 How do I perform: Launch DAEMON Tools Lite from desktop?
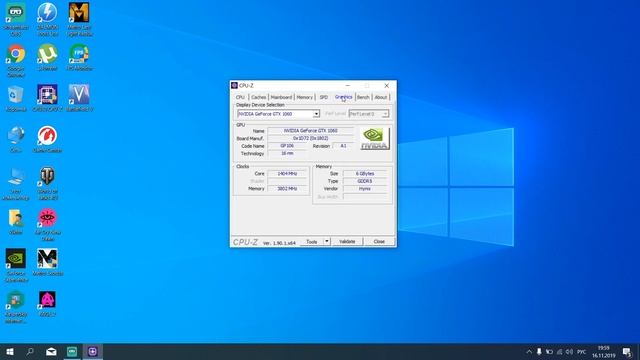click(x=47, y=19)
